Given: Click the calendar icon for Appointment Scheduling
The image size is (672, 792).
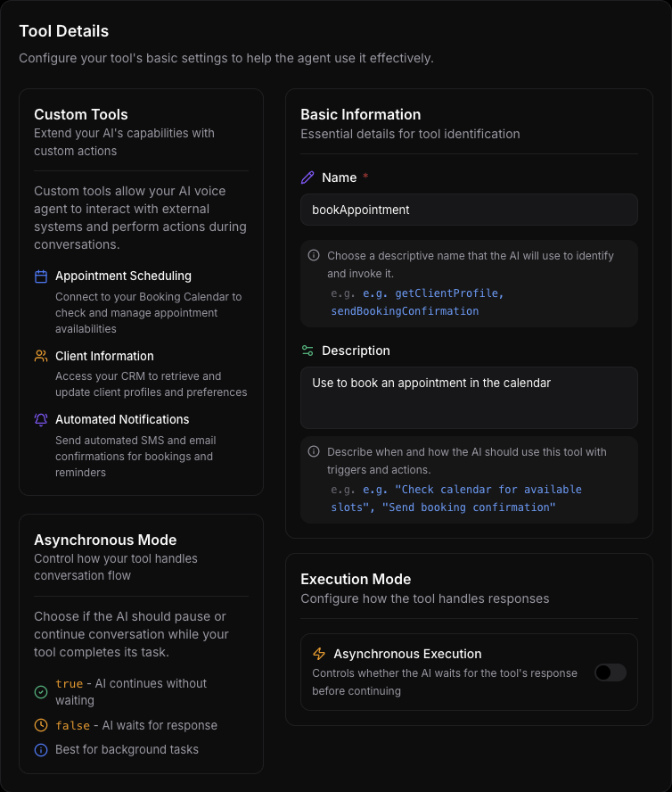Looking at the screenshot, I should pos(41,276).
